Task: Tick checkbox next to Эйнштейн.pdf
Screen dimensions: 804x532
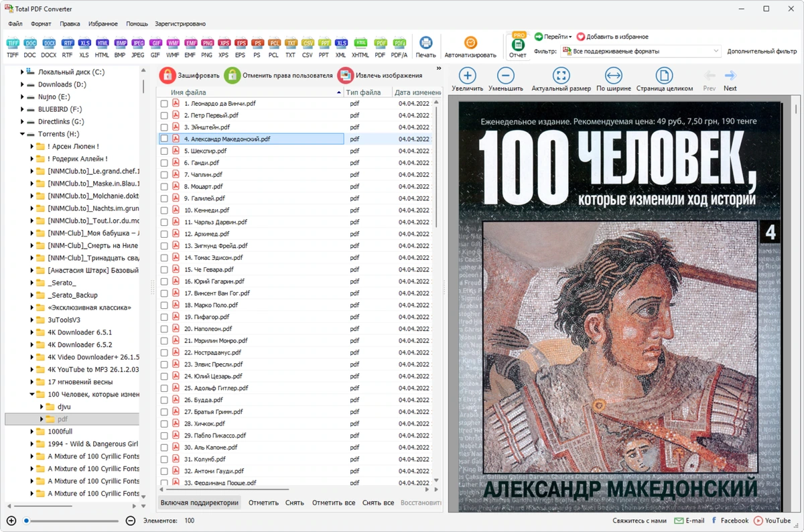Action: (164, 127)
